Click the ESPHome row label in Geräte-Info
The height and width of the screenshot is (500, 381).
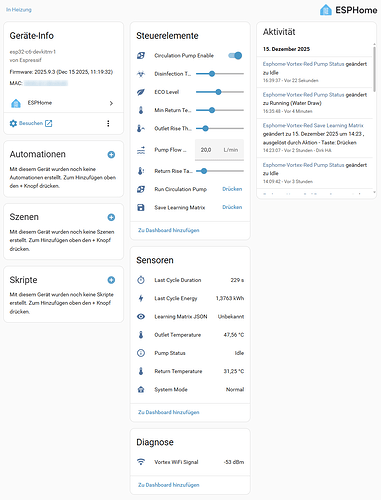(40, 103)
